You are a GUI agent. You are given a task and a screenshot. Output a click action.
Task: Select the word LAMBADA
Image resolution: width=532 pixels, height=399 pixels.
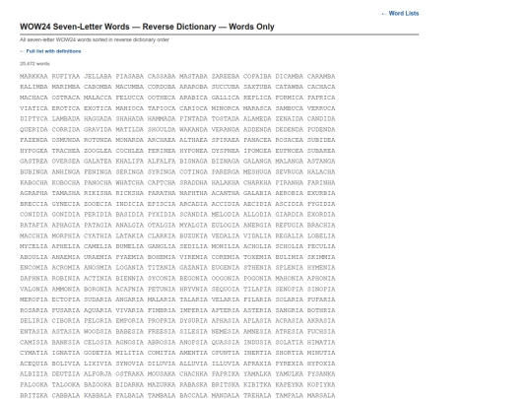coord(66,119)
